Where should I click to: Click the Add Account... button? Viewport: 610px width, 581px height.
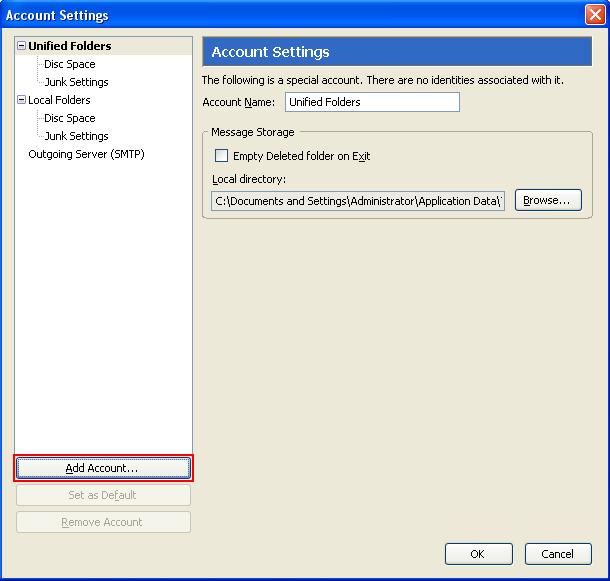click(103, 468)
